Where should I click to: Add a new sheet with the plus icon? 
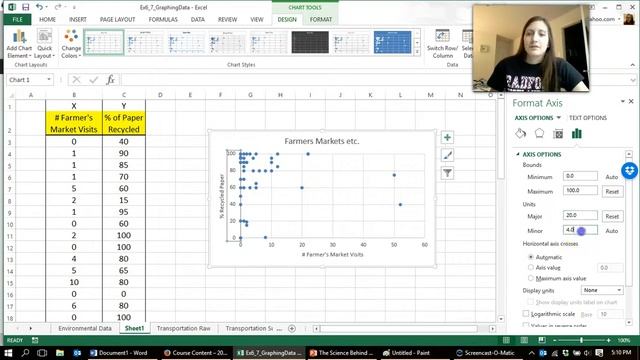coord(292,329)
